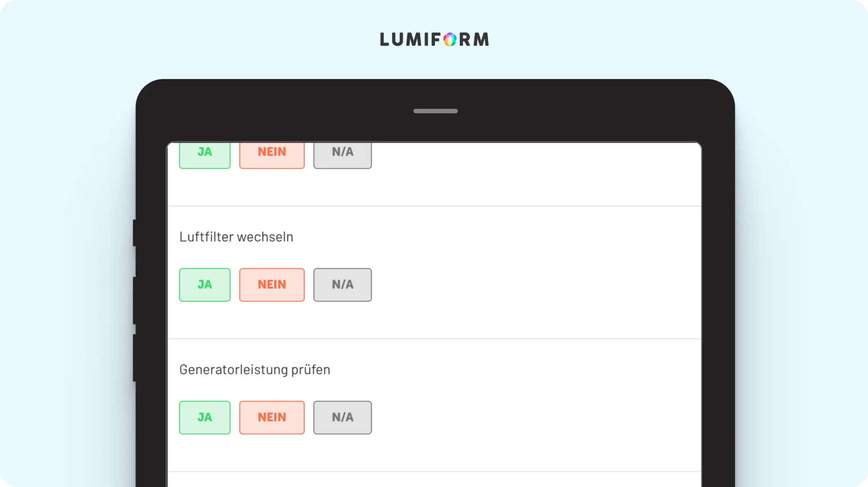The height and width of the screenshot is (487, 868).
Task: Answer NEIN for Generatorleistung prüfen
Action: tap(272, 417)
